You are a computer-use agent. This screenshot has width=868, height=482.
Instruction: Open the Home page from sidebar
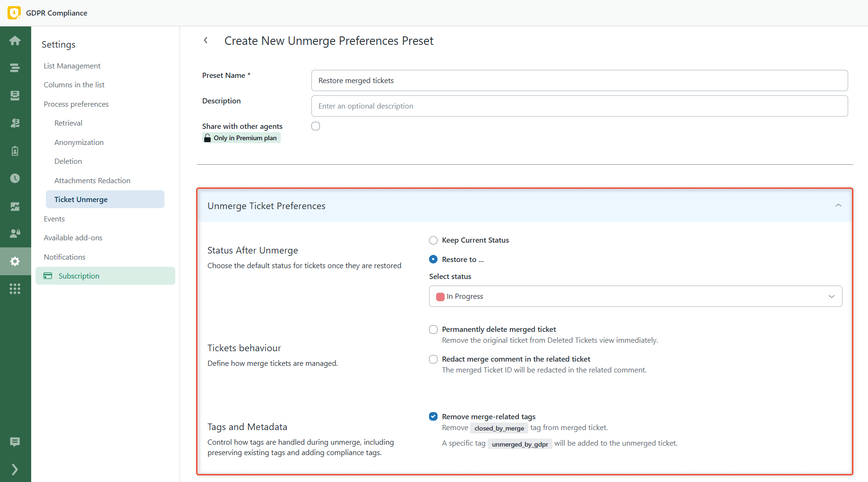click(15, 41)
